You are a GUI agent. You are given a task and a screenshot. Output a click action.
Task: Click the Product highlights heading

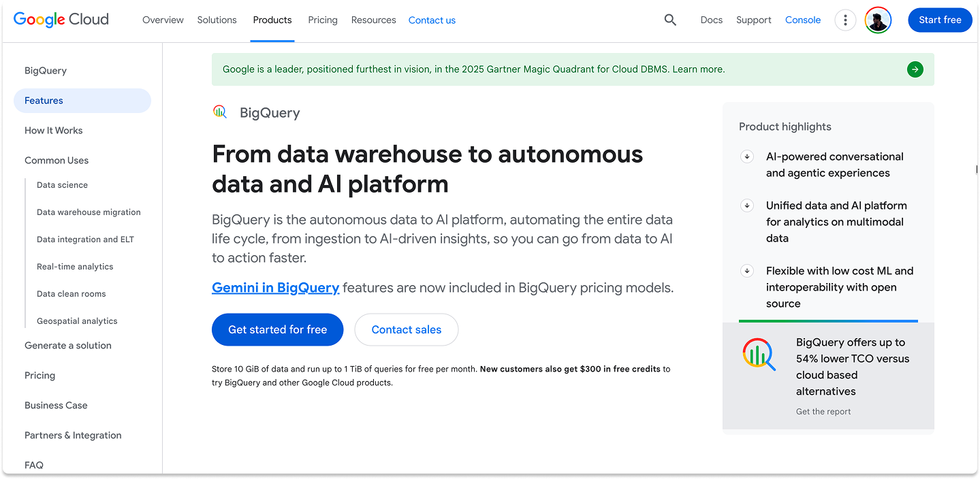coord(785,127)
